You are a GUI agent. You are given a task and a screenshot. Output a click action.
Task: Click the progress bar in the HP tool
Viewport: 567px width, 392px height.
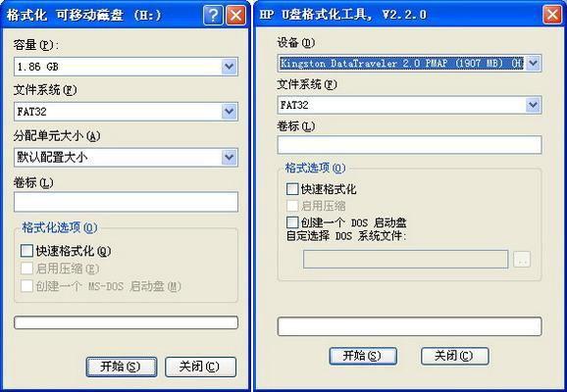409,326
